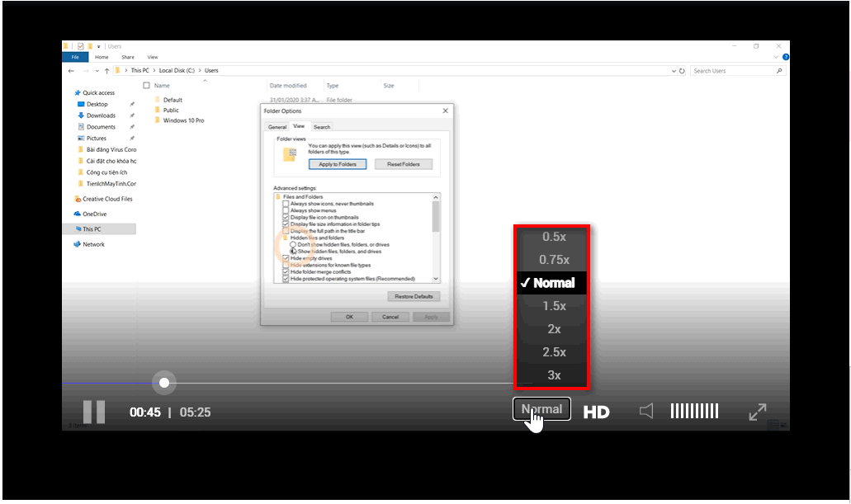This screenshot has width=851, height=504.
Task: Open the File tab in Explorer
Action: coord(75,57)
